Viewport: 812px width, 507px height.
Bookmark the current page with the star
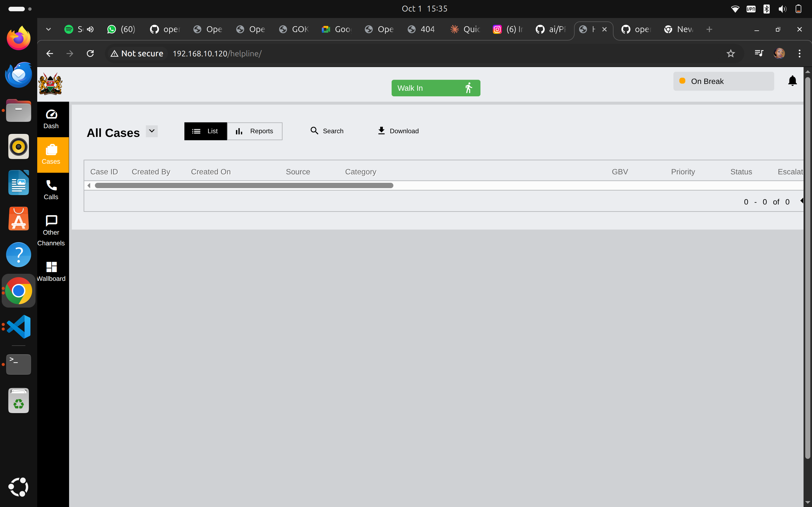coord(731,53)
